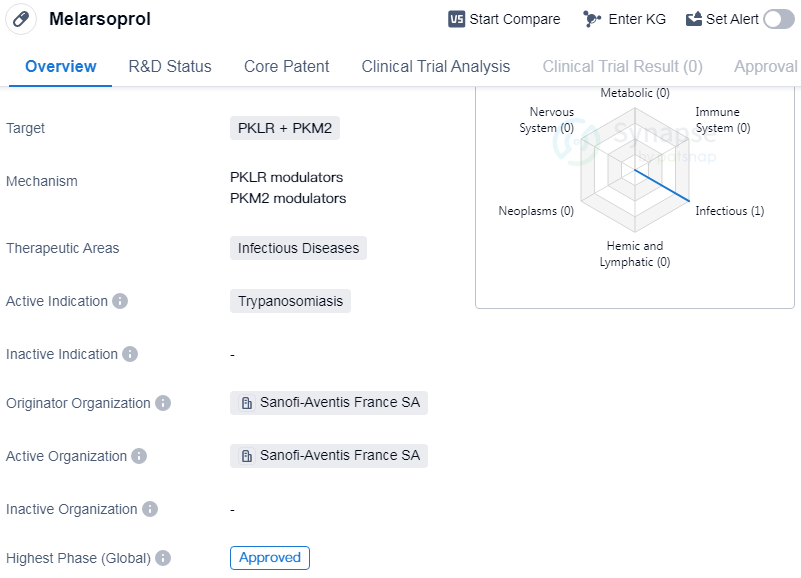801x578 pixels.
Task: Click the Melarsoprol pill drug icon
Action: pyautogui.click(x=21, y=19)
